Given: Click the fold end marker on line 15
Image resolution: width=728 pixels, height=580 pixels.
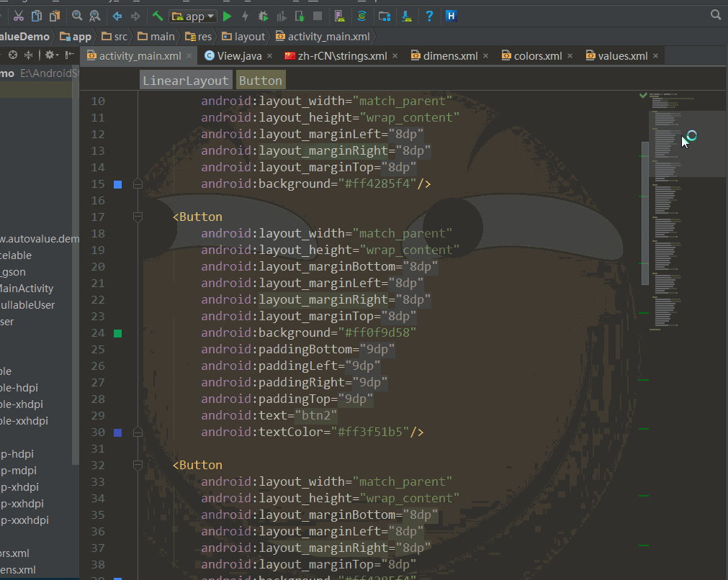Looking at the screenshot, I should 138,184.
